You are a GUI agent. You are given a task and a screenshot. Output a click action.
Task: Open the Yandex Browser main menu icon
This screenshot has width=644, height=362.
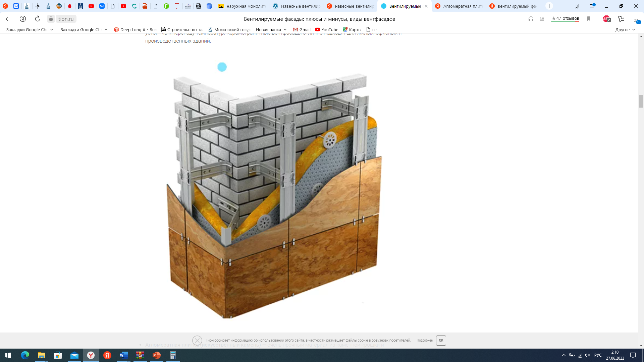click(x=592, y=6)
